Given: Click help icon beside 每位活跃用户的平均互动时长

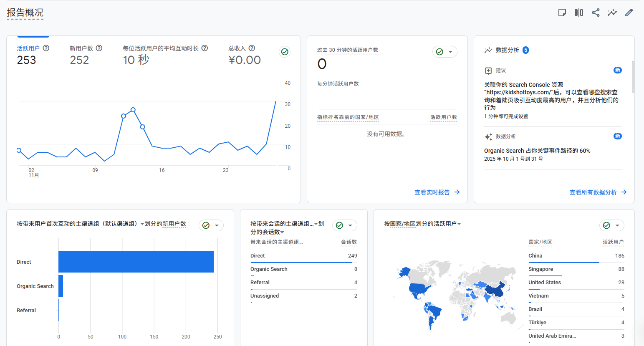Looking at the screenshot, I should (x=205, y=48).
